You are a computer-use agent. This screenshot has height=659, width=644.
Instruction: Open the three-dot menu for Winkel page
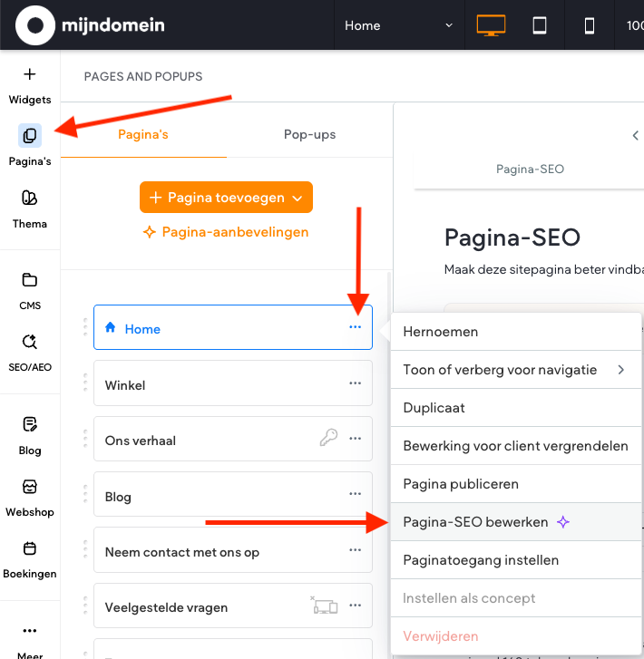(x=355, y=383)
